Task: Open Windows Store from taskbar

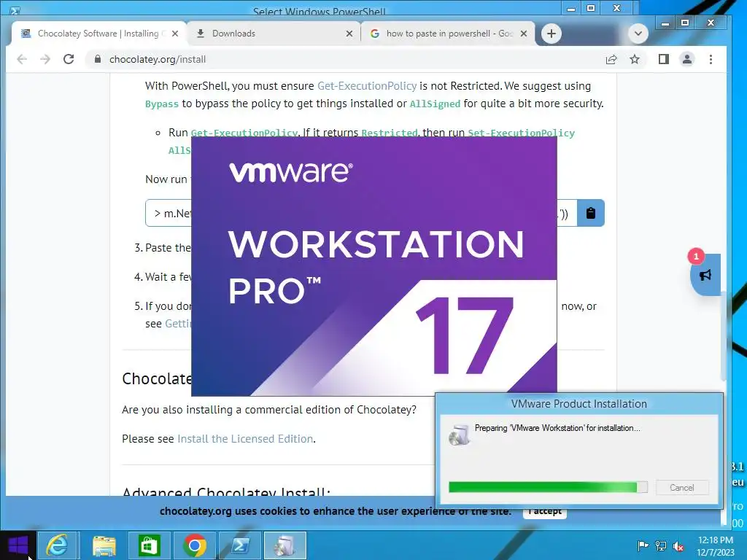Action: (149, 545)
